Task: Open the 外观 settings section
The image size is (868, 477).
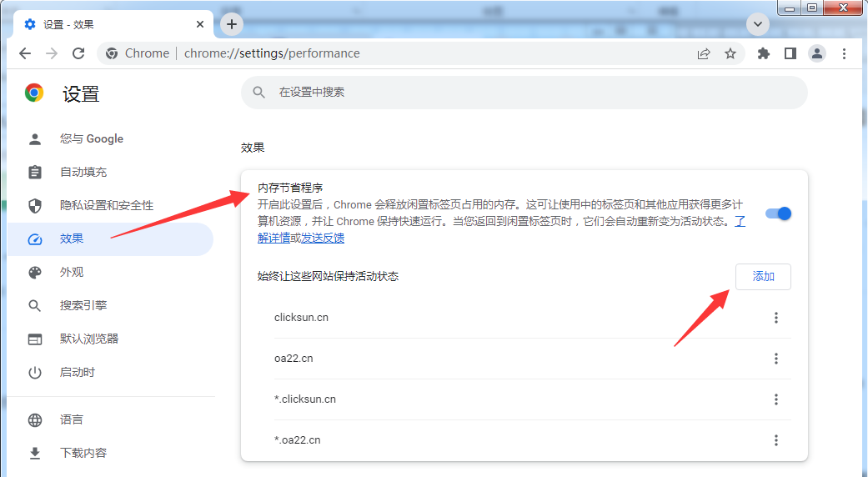Action: click(111, 272)
